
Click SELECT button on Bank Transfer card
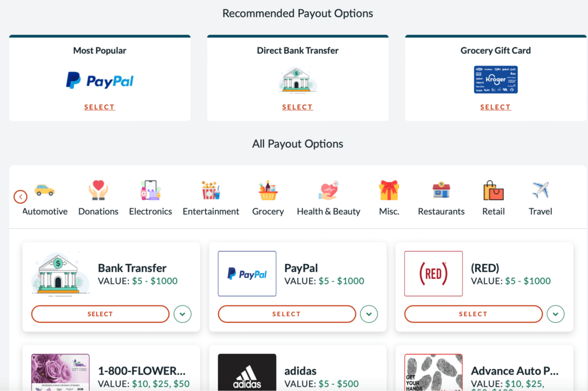(100, 314)
